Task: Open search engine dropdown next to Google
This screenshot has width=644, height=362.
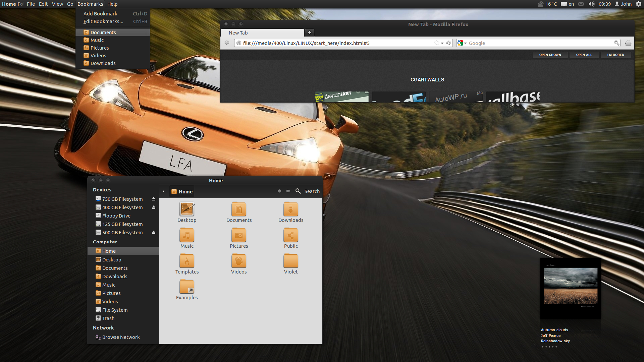Action: coord(465,43)
